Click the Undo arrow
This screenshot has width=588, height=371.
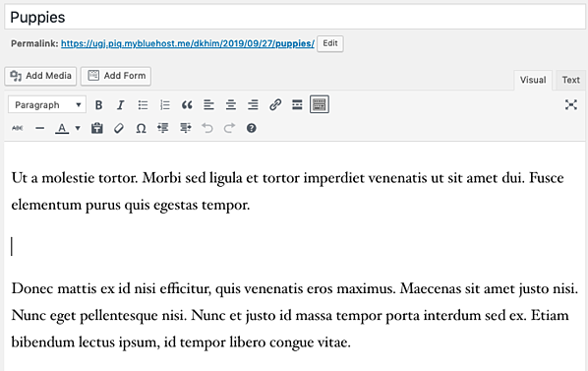tap(207, 128)
